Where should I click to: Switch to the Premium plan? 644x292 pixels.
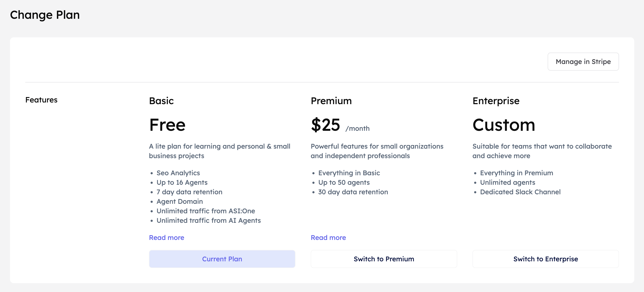[384, 259]
